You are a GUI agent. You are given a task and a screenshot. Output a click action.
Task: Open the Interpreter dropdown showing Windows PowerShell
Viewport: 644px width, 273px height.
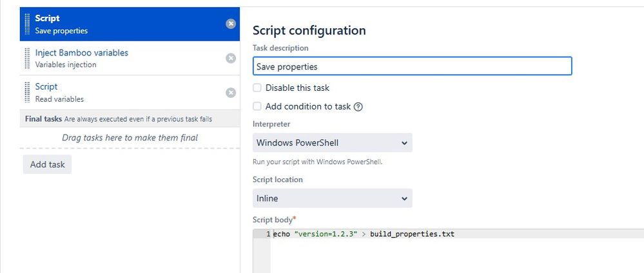[x=332, y=143]
